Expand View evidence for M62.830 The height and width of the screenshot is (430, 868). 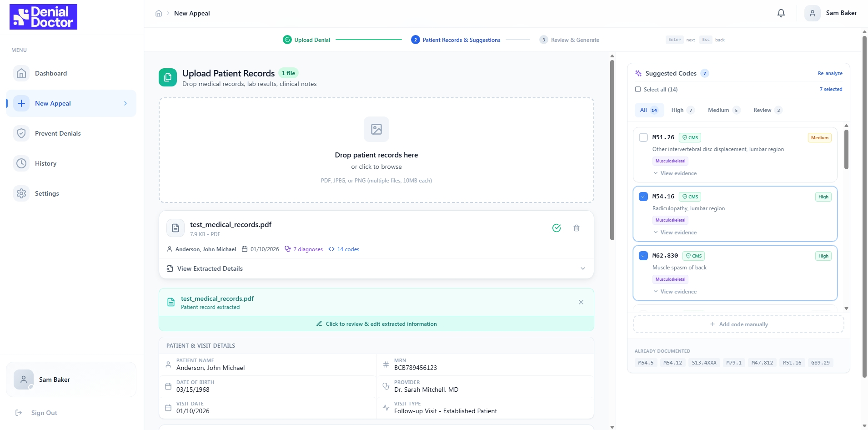(x=675, y=292)
